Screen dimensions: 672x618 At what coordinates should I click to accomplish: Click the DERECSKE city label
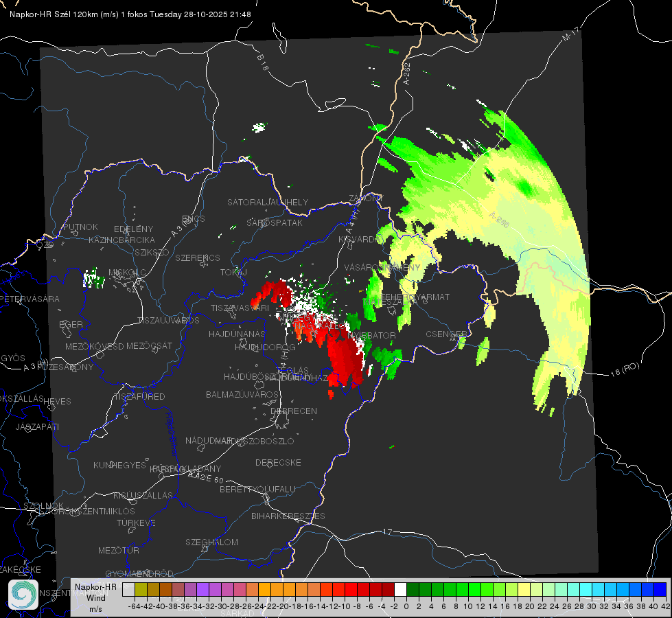point(278,462)
